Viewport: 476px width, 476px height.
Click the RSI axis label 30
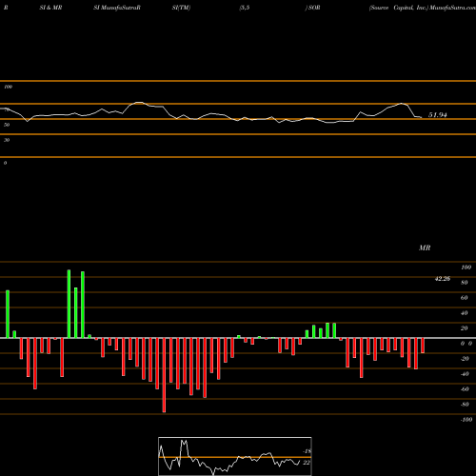(x=7, y=140)
